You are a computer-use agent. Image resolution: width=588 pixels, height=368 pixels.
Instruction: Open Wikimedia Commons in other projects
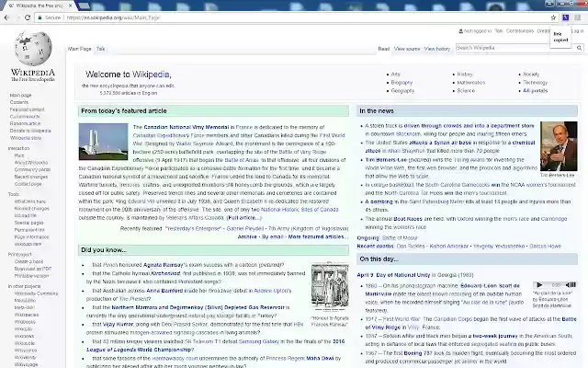point(36,293)
